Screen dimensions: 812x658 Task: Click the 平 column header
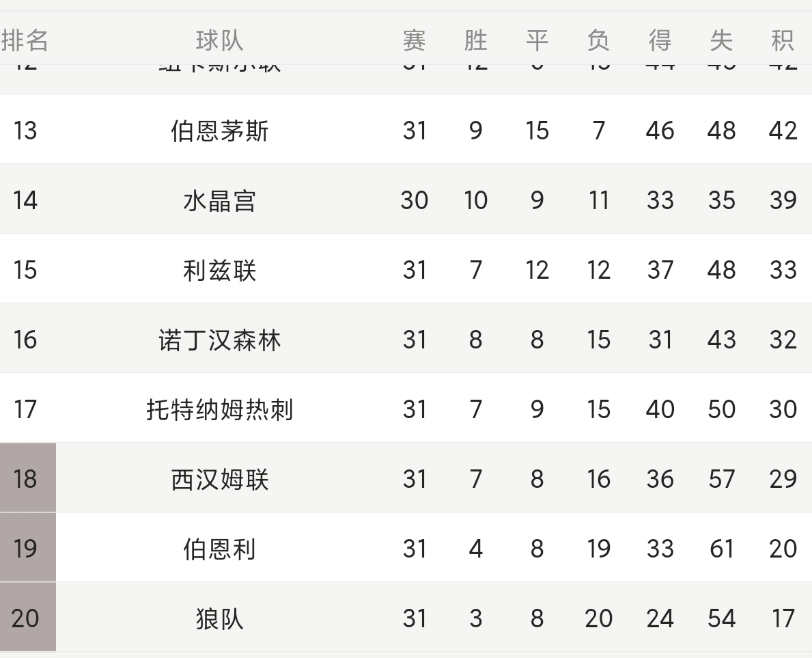537,40
